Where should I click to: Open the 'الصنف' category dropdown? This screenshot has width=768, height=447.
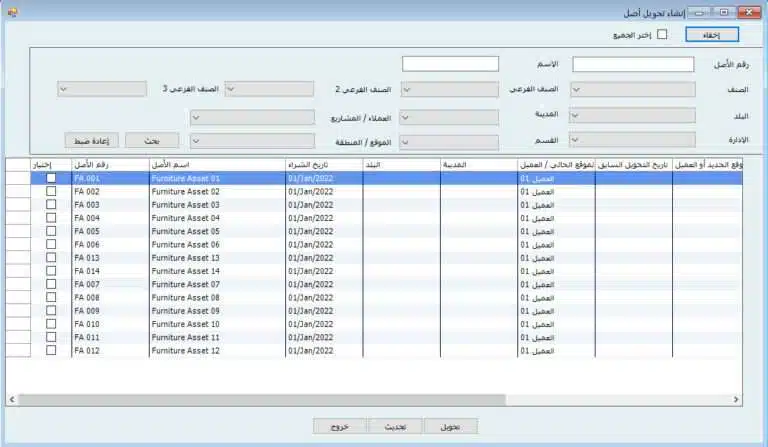pyautogui.click(x=633, y=89)
